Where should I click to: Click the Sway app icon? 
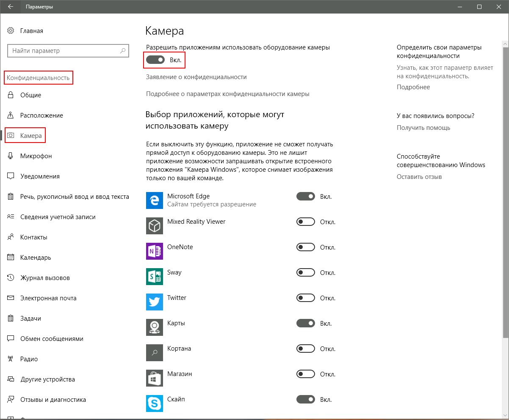point(155,277)
